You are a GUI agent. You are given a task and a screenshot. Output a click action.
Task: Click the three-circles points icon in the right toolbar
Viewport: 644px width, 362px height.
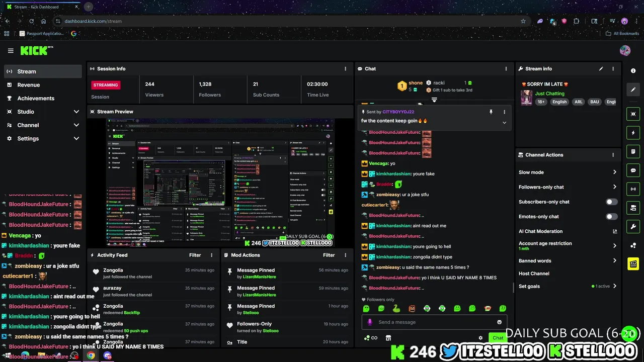[633, 245]
